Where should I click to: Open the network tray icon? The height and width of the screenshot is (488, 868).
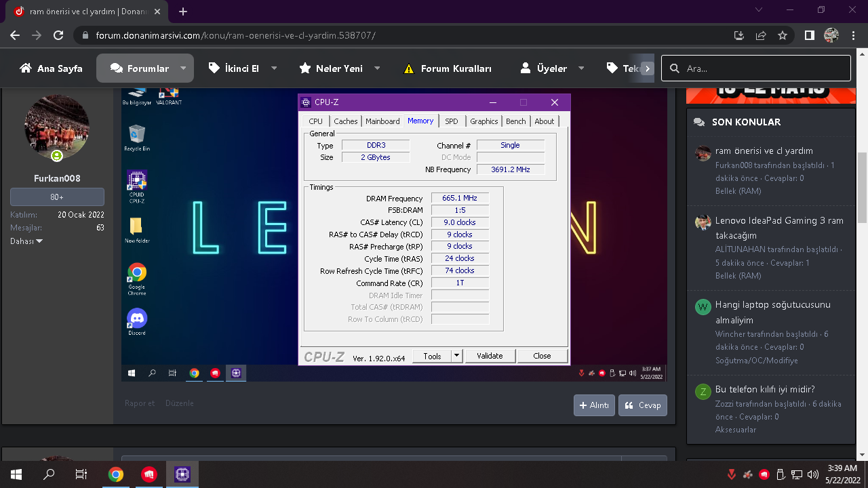pos(797,474)
